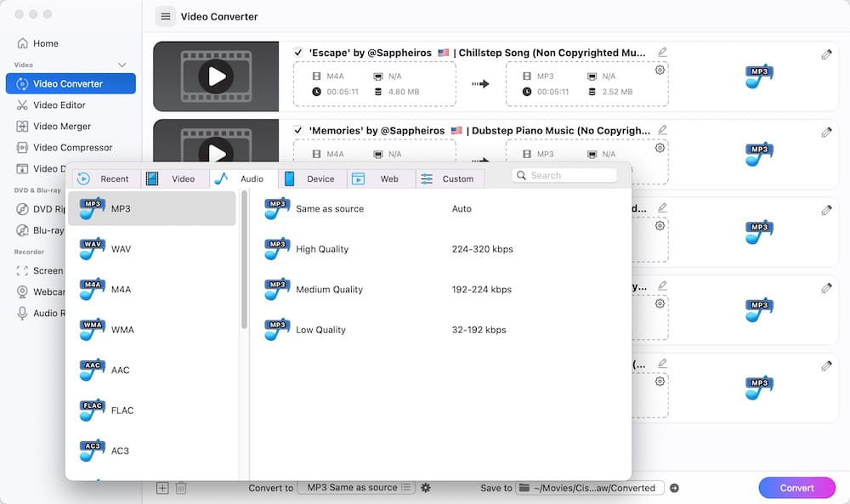Uncheck the 'Escape' by @Sappheiros checkbox
Image resolution: width=850 pixels, height=504 pixels.
298,53
